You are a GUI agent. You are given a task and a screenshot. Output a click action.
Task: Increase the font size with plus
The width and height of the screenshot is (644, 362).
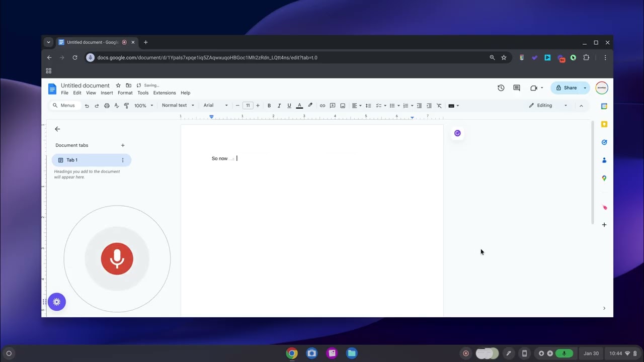pyautogui.click(x=258, y=106)
